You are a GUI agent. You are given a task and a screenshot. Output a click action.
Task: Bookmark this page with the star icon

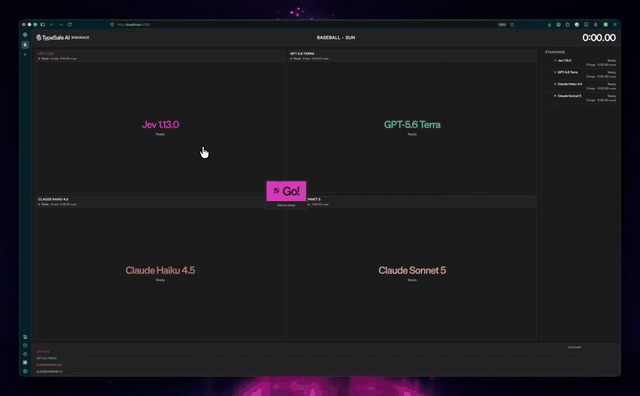coord(512,24)
